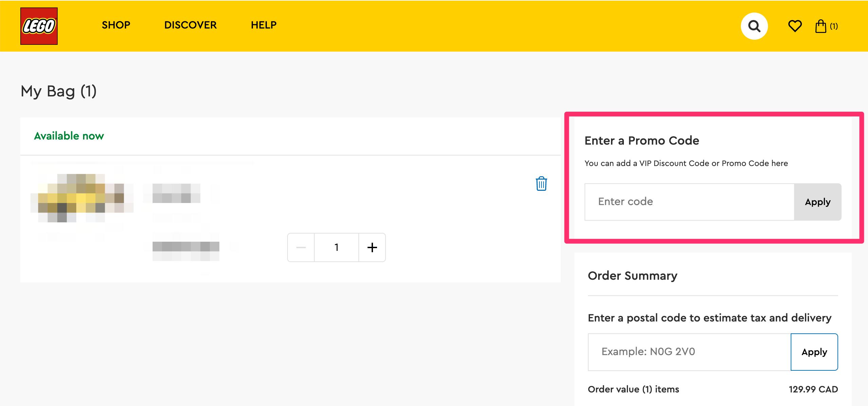Click the 'Order Summary' heading
The image size is (868, 406).
(x=632, y=276)
